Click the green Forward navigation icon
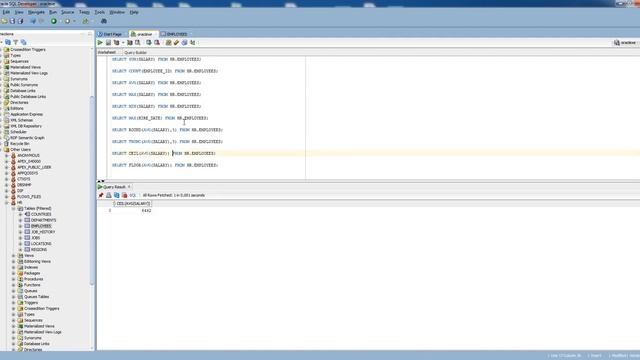Image resolution: width=640 pixels, height=360 pixels. coord(54,21)
